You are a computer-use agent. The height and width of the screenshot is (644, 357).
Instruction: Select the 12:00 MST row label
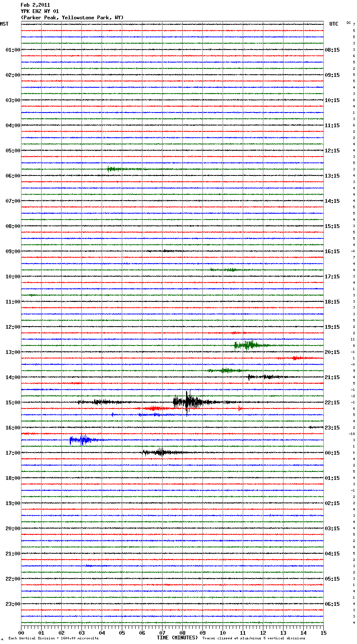pos(13,327)
